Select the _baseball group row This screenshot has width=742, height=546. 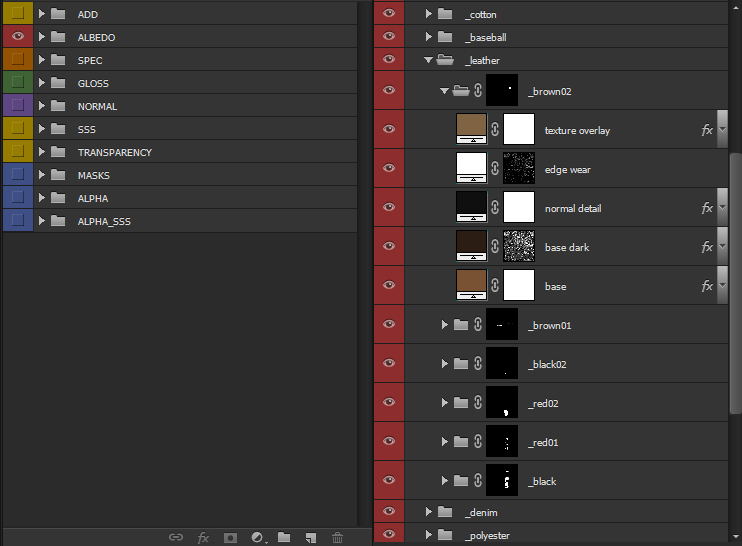click(x=551, y=36)
